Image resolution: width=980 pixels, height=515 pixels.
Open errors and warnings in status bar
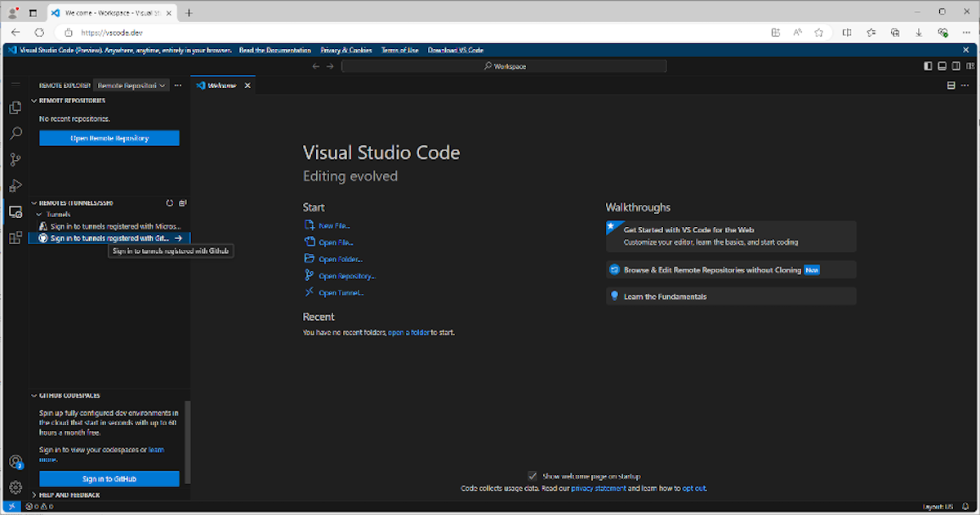[x=39, y=507]
